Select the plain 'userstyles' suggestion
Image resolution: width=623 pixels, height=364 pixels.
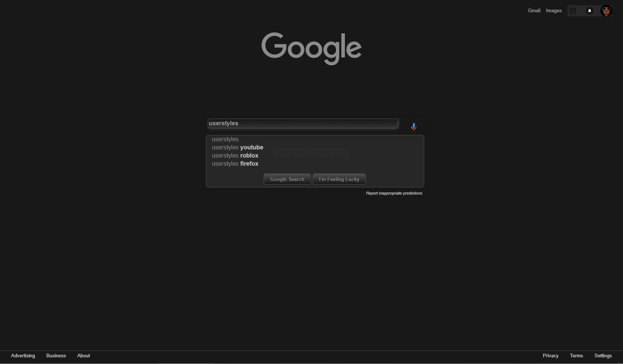pyautogui.click(x=315, y=139)
